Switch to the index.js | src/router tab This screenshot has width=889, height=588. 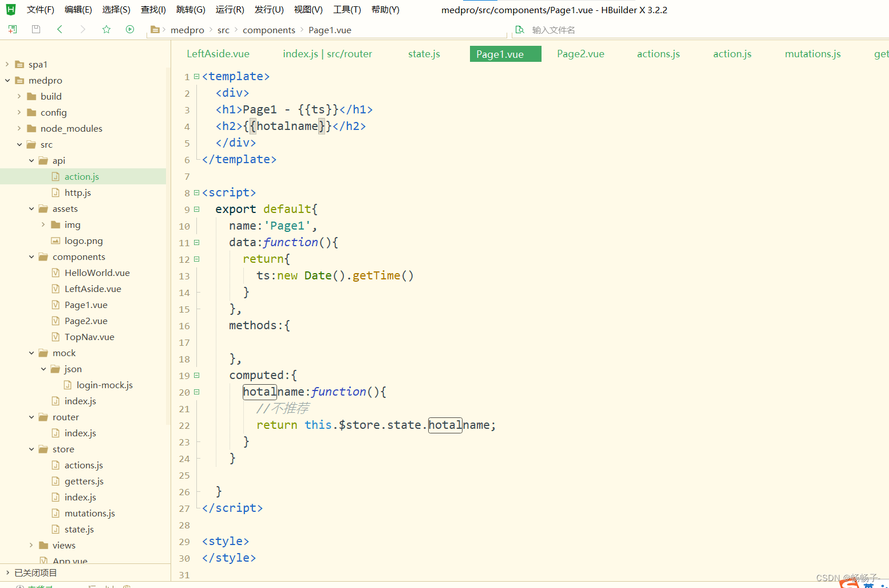click(327, 54)
